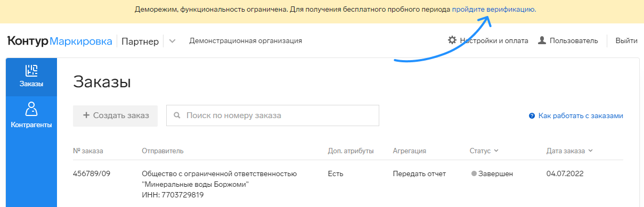The width and height of the screenshot is (644, 207).
Task: Click the Пользователь profile icon
Action: (542, 40)
